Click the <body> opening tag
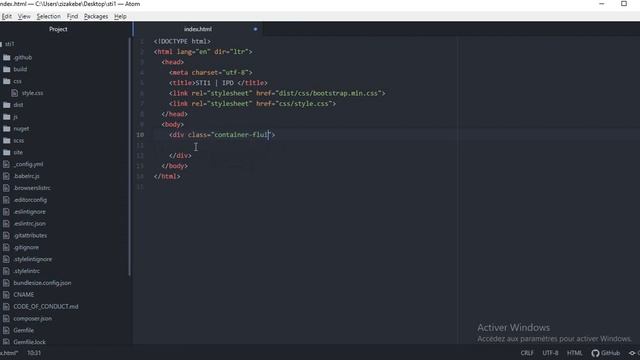Viewport: 640px width, 360px height. 173,124
